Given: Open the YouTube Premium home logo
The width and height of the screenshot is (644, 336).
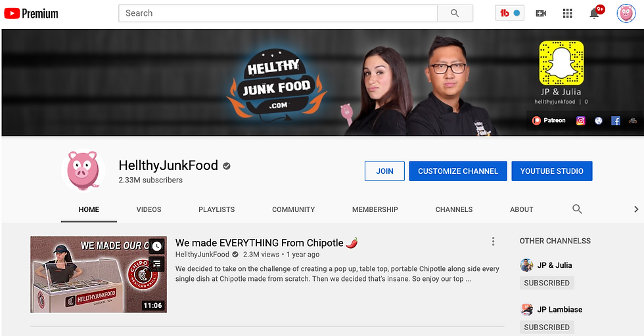Looking at the screenshot, I should tap(32, 14).
